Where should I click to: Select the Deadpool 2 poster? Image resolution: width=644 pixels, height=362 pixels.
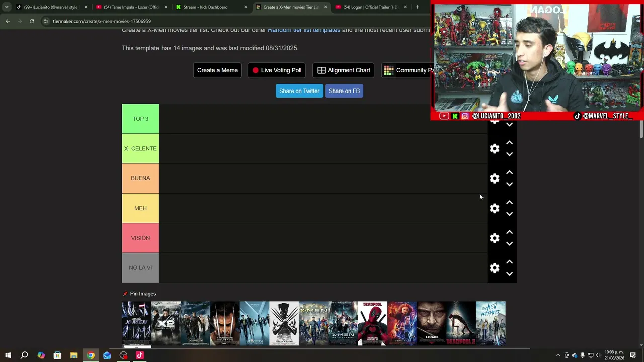pyautogui.click(x=461, y=323)
